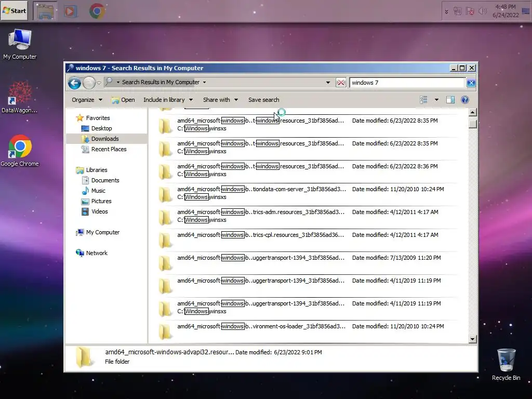Viewport: 532px width, 399px height.
Task: Click the volume speaker tray icon
Action: pyautogui.click(x=483, y=11)
